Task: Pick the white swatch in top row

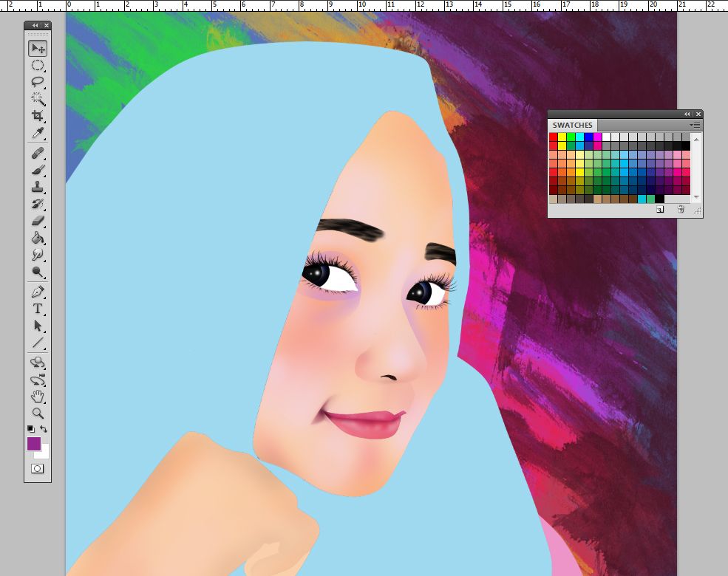Action: click(x=606, y=137)
